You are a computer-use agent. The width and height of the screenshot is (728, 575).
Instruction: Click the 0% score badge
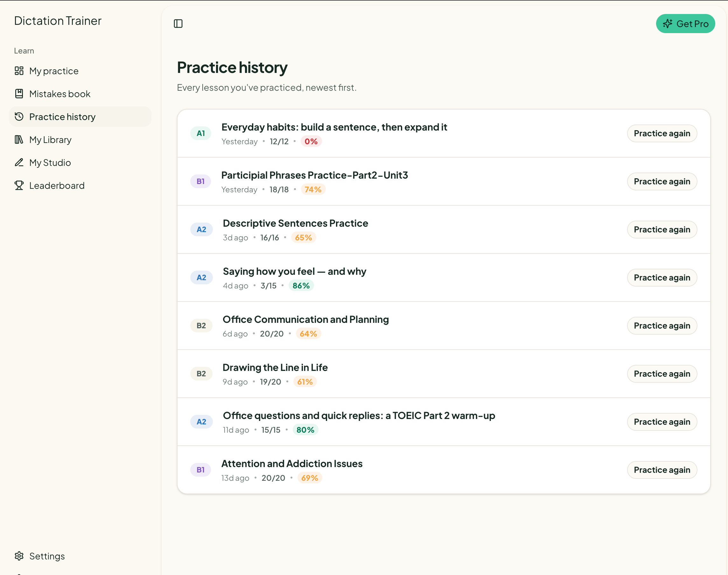(311, 141)
